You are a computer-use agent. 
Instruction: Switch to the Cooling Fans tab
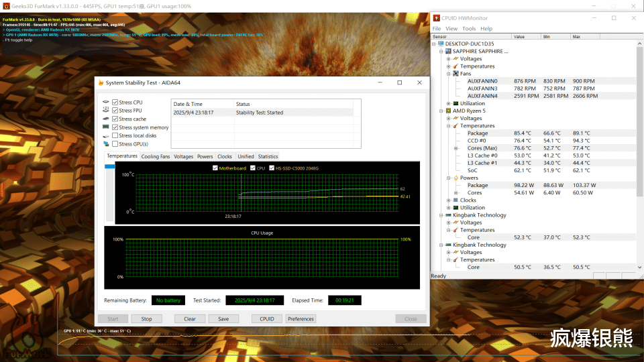tap(155, 156)
